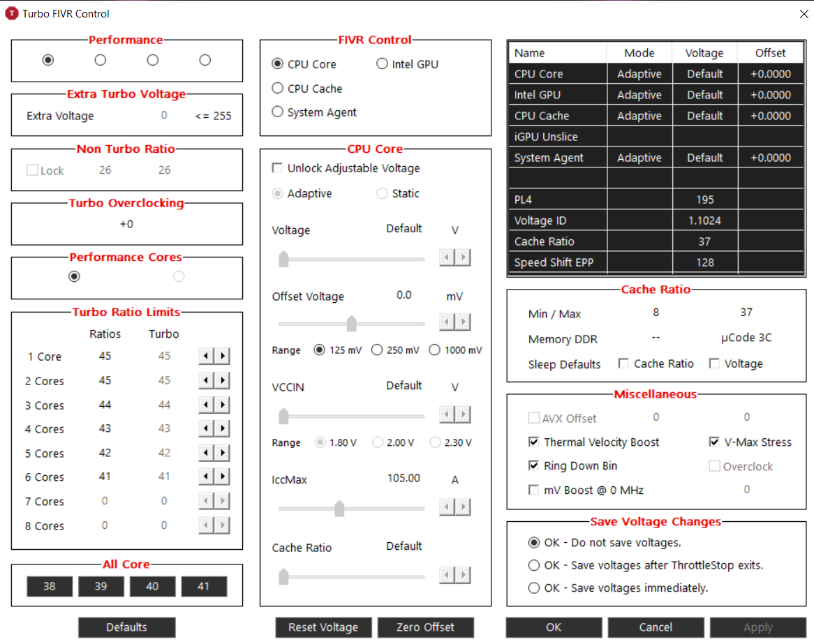The image size is (814, 644).
Task: Select CPU Cache in FIVR Control
Action: coord(306,88)
